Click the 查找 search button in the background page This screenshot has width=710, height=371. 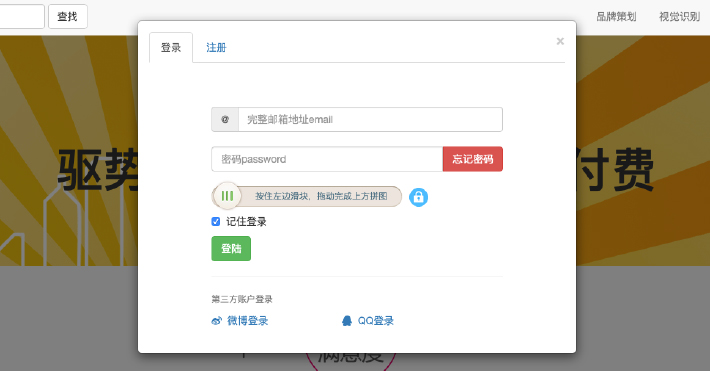click(67, 17)
